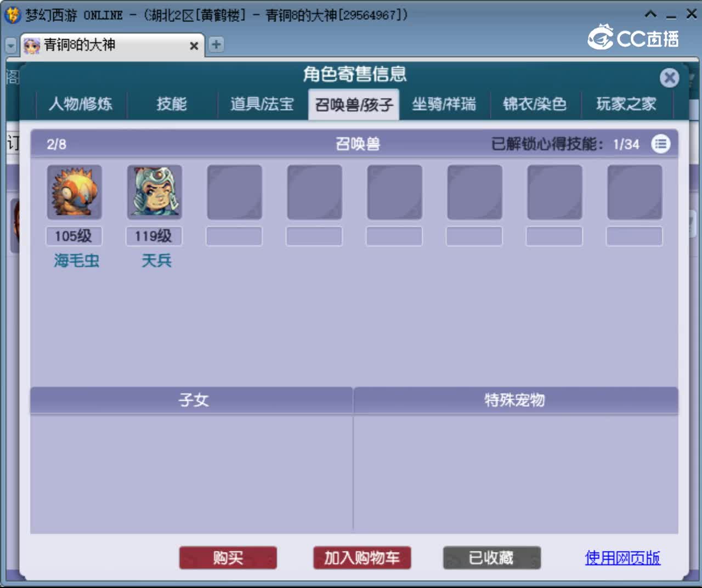Click the 青铜8的大神 tab avatar icon

click(x=32, y=46)
